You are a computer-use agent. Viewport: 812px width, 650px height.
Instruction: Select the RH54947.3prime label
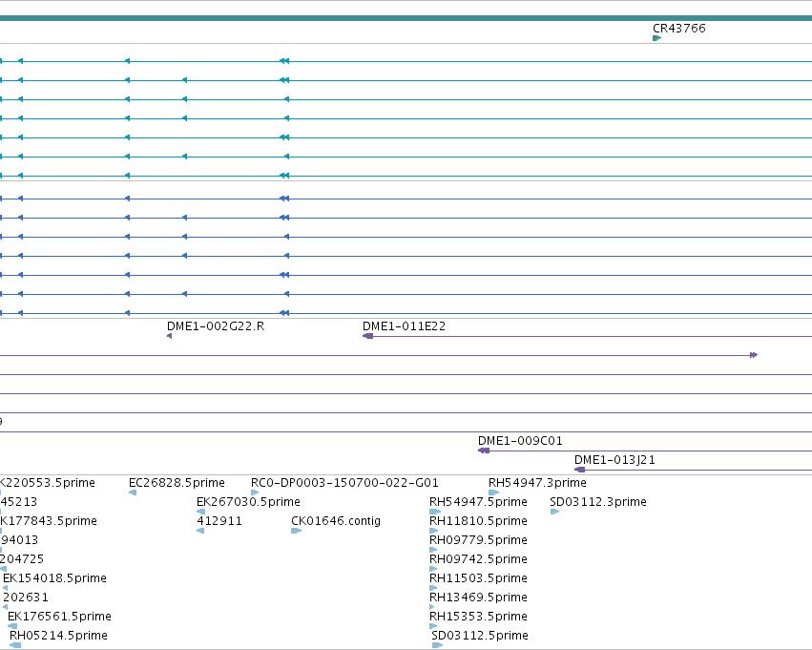[x=537, y=483]
